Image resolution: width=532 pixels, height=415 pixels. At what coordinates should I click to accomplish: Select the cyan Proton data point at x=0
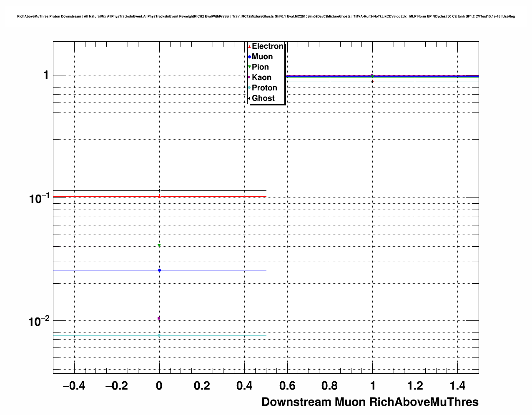coord(159,335)
